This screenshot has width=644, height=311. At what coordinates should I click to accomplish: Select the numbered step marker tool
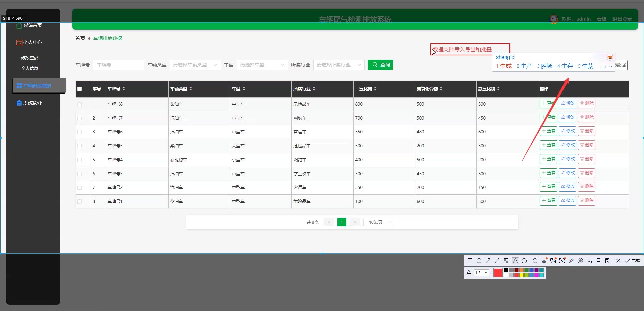[524, 261]
